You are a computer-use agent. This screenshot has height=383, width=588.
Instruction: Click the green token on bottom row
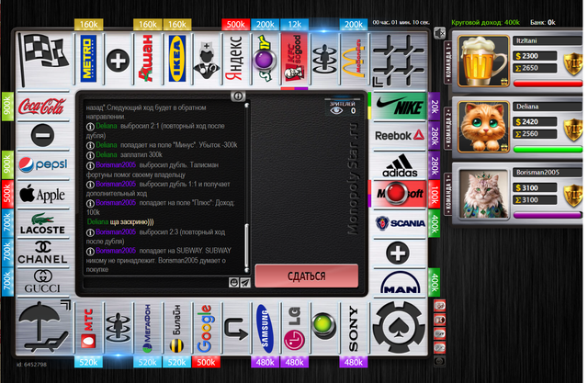[x=323, y=325]
